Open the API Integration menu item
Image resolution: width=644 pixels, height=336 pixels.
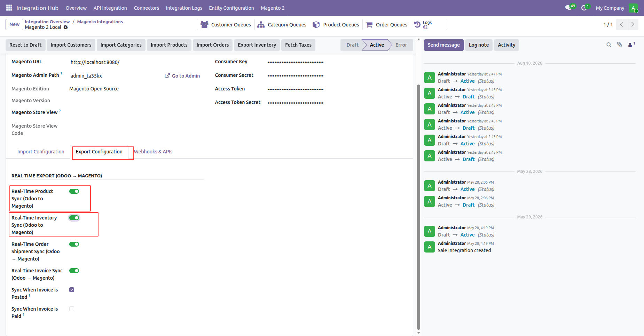(x=110, y=8)
